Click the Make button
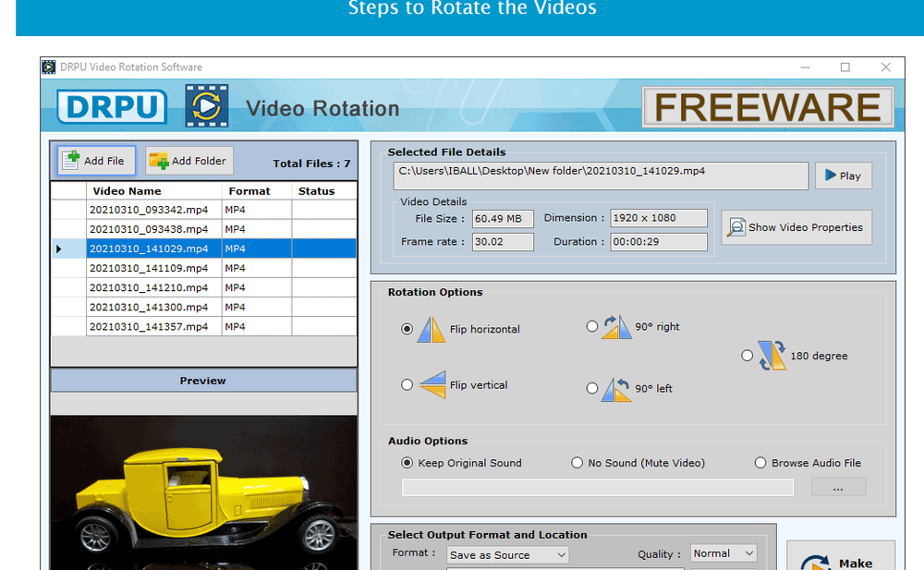 point(840,556)
